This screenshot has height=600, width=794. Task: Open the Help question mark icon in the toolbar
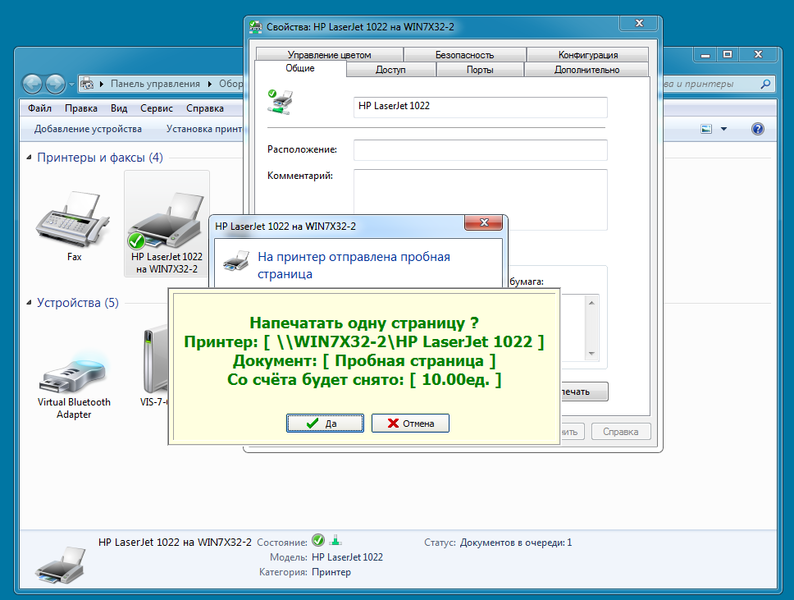tap(758, 129)
